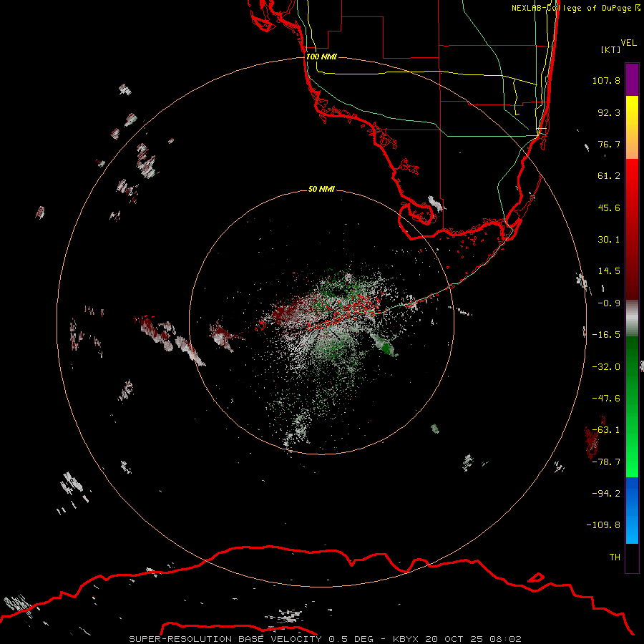Click the -109.8 legend value

(x=603, y=525)
